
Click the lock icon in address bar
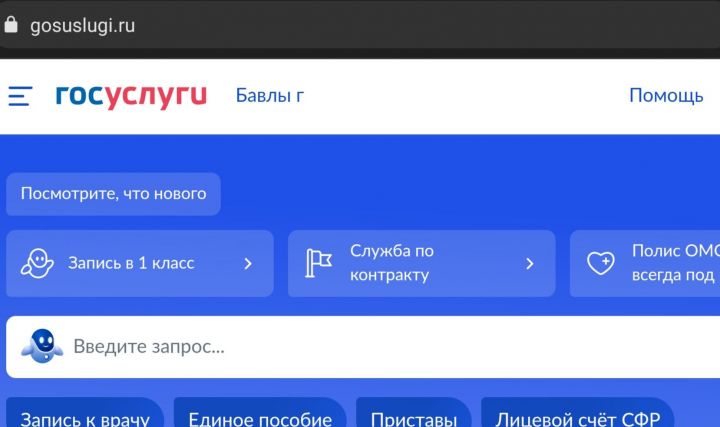(11, 25)
